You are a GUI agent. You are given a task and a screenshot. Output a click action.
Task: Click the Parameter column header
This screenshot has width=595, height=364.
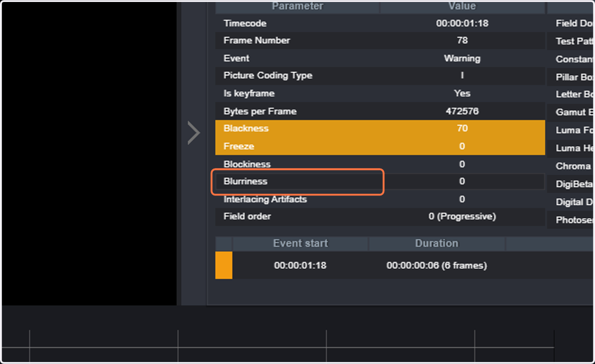(297, 7)
